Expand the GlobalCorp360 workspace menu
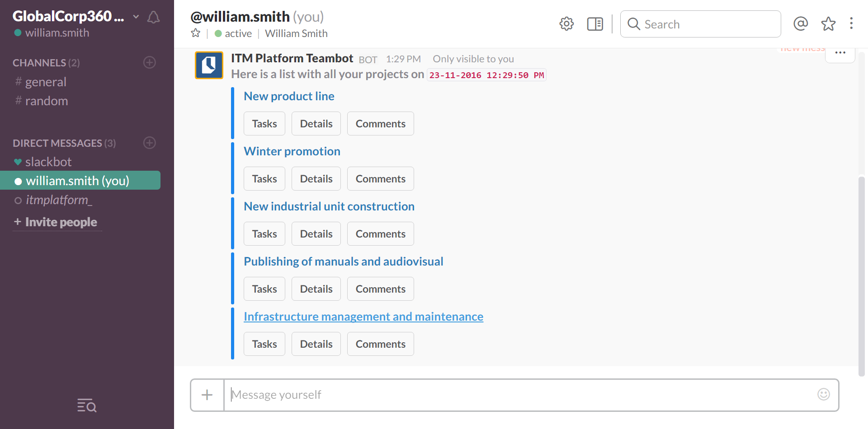Screen dimensions: 868x429 [x=136, y=17]
